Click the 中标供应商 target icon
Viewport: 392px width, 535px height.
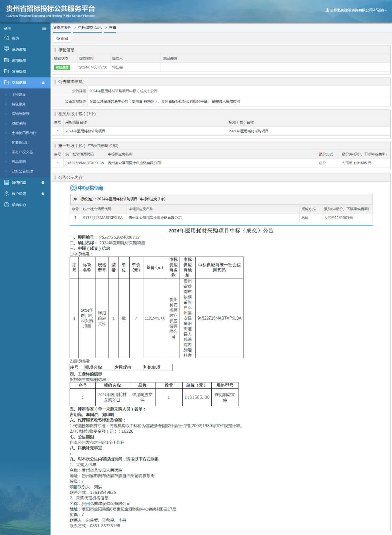73,188
